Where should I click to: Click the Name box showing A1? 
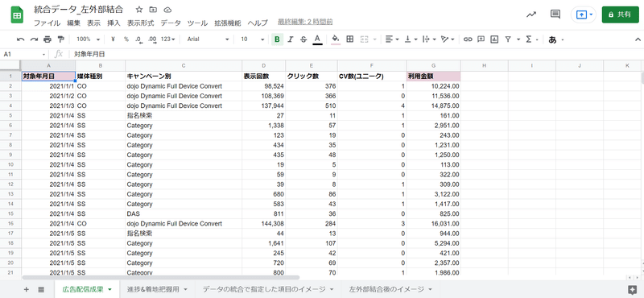click(x=24, y=54)
